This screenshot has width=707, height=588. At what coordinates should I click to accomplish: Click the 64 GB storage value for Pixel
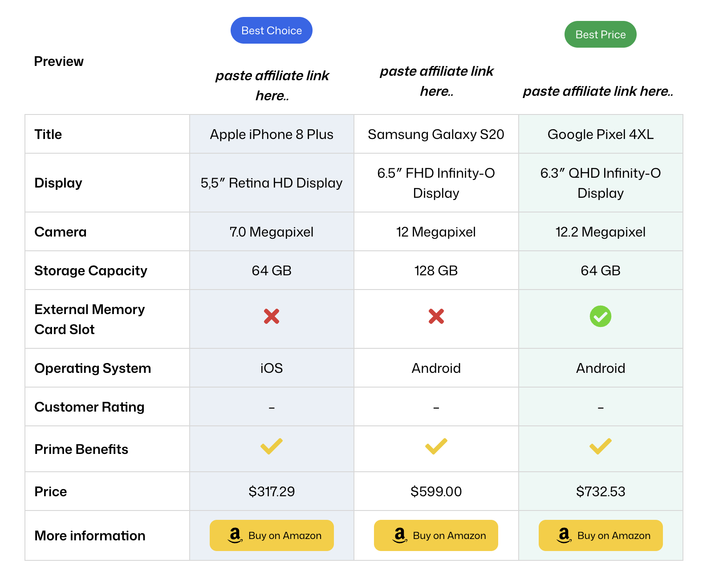pyautogui.click(x=601, y=271)
